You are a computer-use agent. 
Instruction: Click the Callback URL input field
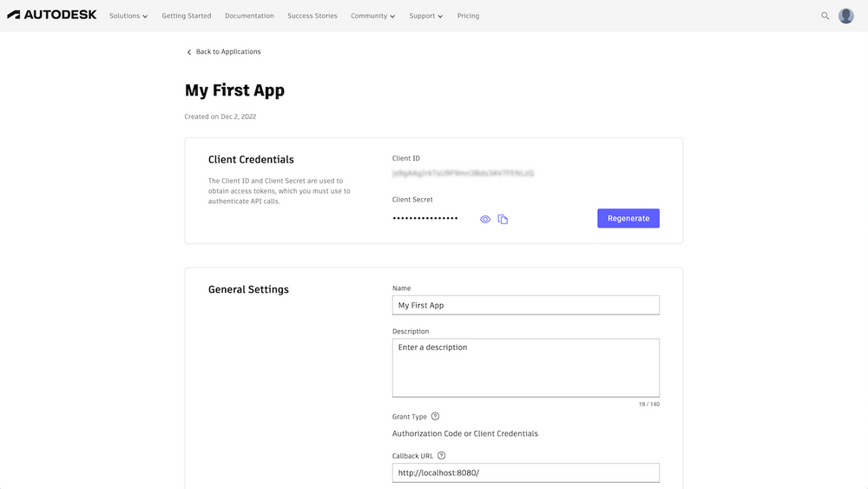point(526,473)
